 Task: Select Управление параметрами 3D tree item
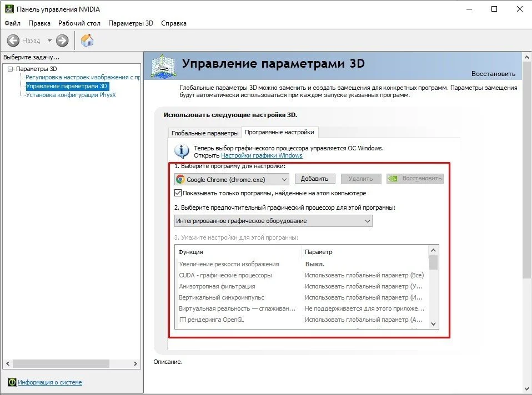pyautogui.click(x=67, y=86)
